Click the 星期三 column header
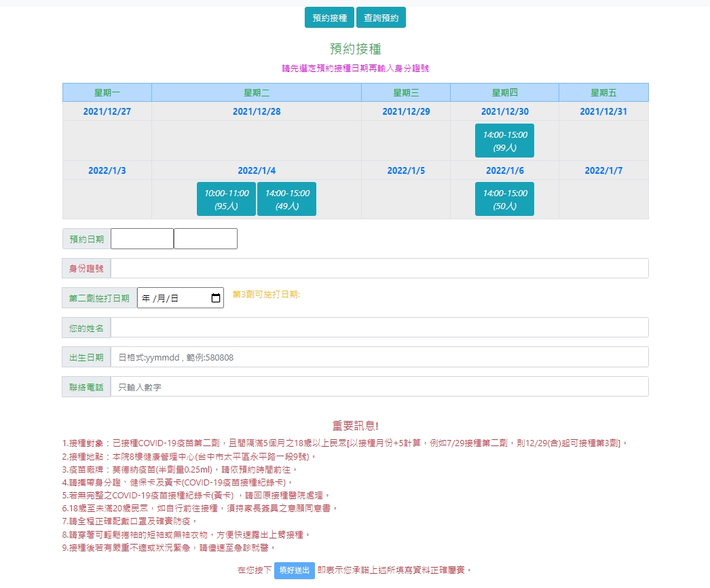The image size is (710, 588). point(406,92)
